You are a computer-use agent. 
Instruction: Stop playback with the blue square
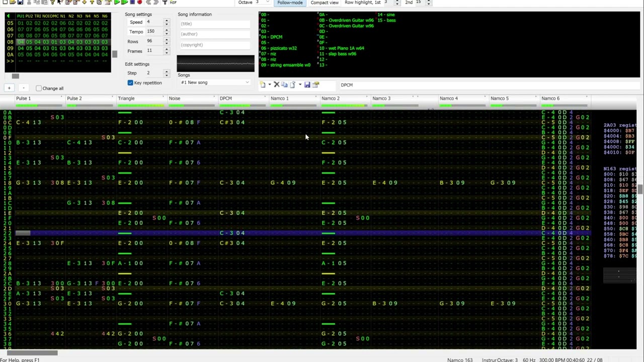132,2
